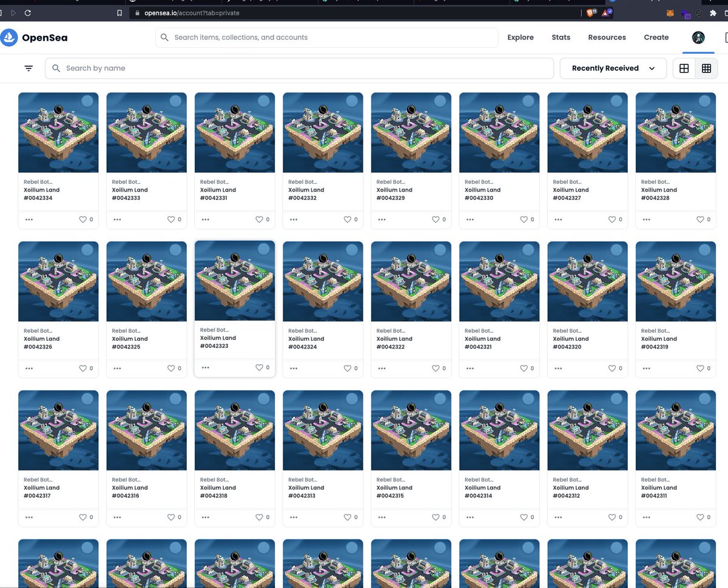Open the filter sidebar icon
This screenshot has height=588, width=728.
point(29,68)
